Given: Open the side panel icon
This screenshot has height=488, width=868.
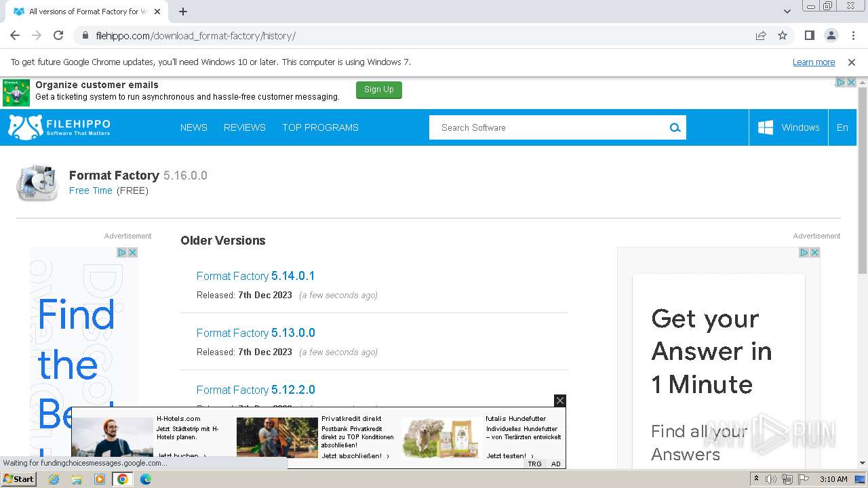Looking at the screenshot, I should pyautogui.click(x=809, y=35).
